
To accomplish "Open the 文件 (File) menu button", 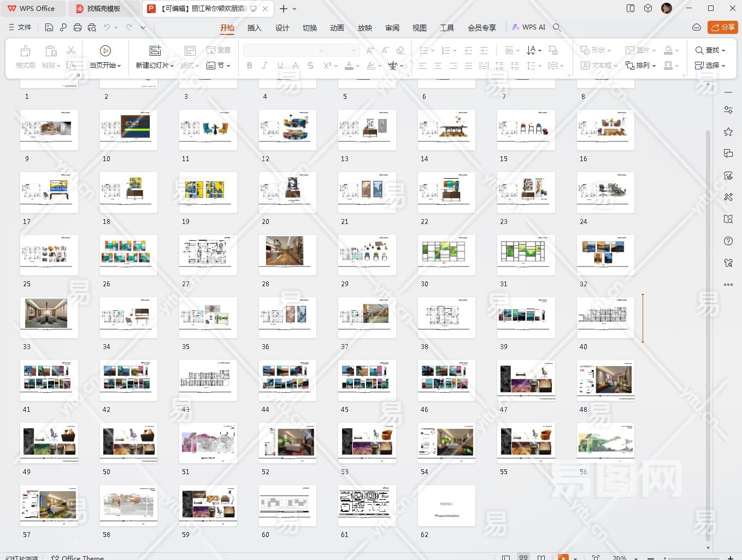I will [x=20, y=27].
